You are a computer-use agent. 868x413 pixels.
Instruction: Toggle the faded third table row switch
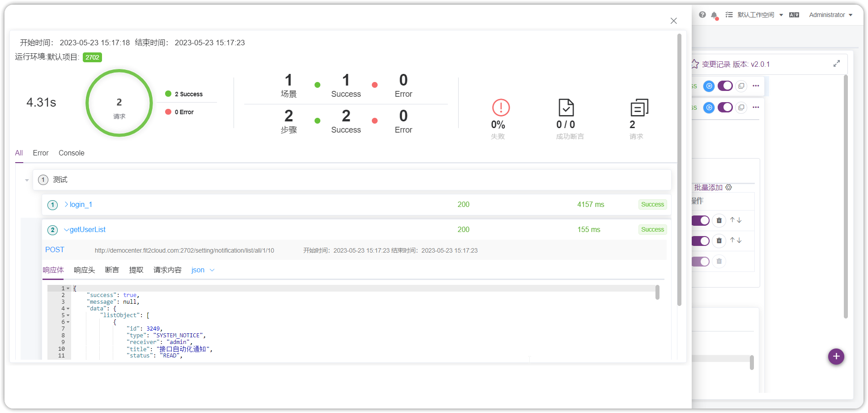(x=701, y=262)
